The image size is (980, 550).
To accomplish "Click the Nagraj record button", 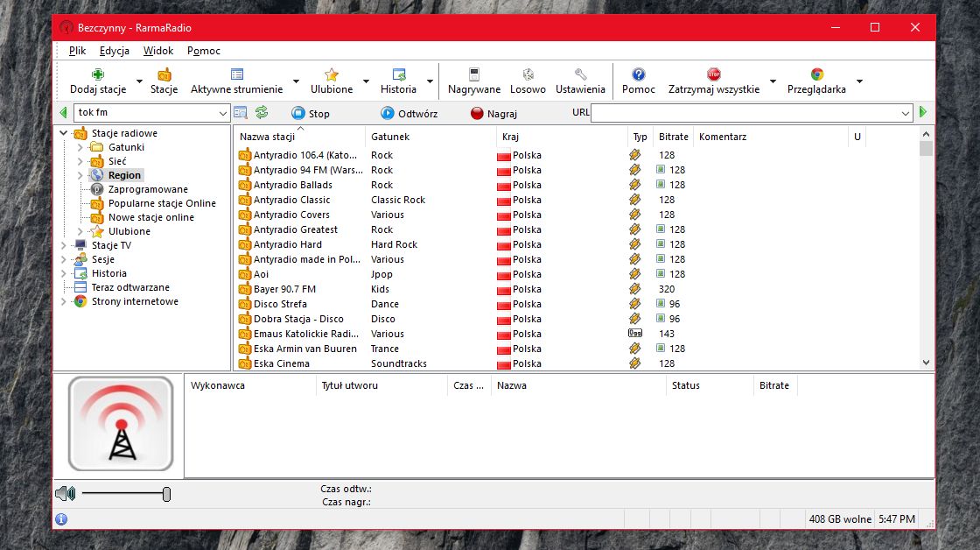I will coord(493,113).
